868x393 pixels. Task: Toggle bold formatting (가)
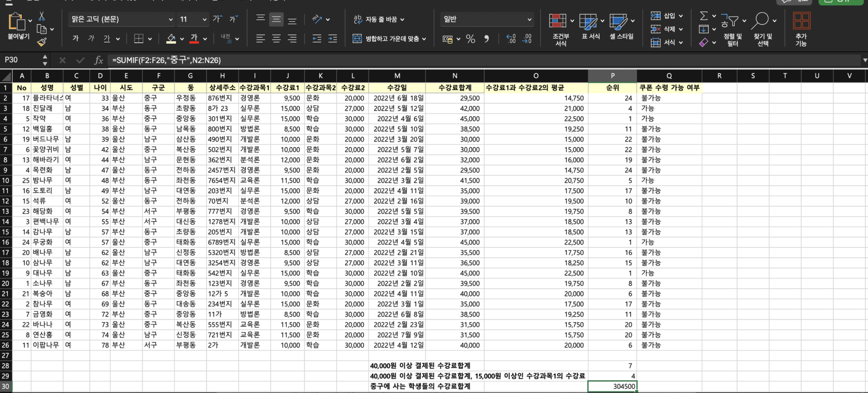point(75,38)
